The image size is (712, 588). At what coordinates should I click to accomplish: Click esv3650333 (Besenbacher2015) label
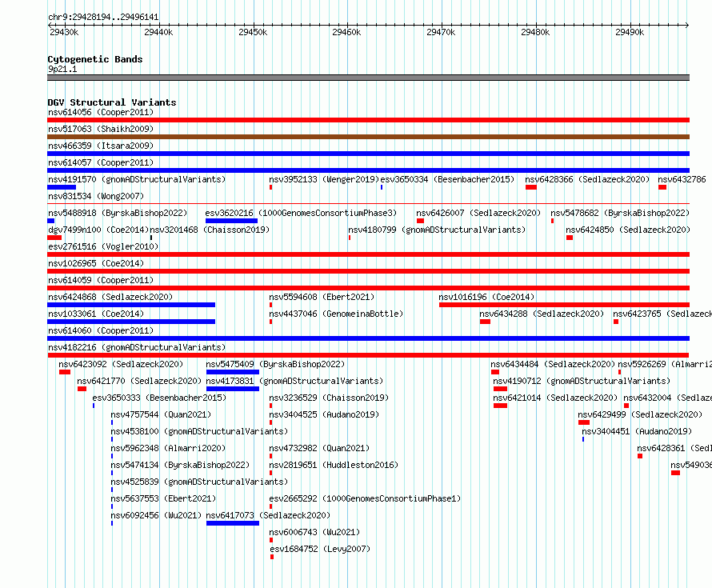pyautogui.click(x=159, y=398)
